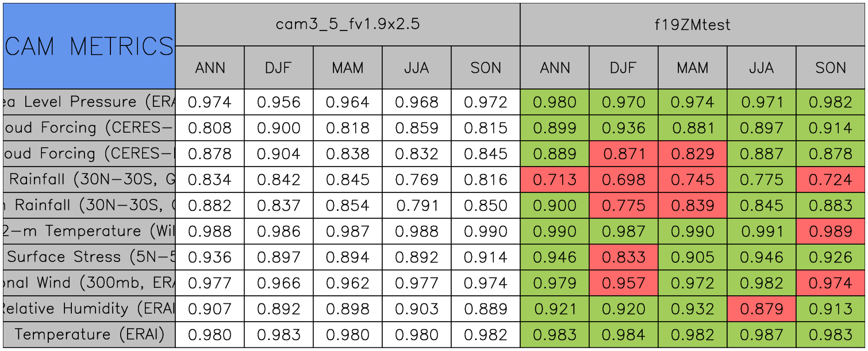Select the Sea Level Pressure row label
The width and height of the screenshot is (868, 351).
click(89, 102)
